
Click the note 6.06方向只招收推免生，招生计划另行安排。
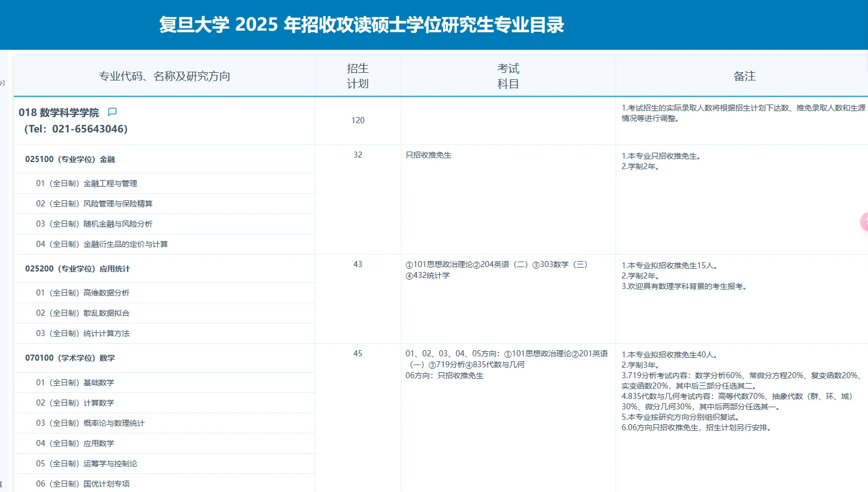[698, 427]
